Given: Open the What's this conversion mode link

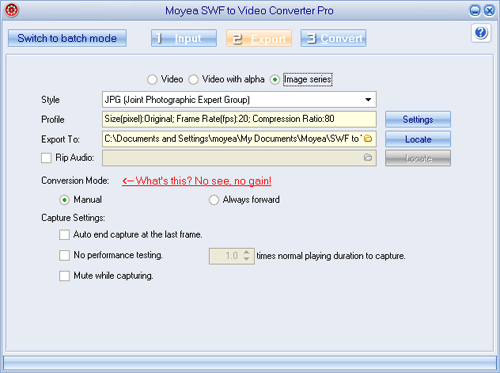Looking at the screenshot, I should 197,181.
